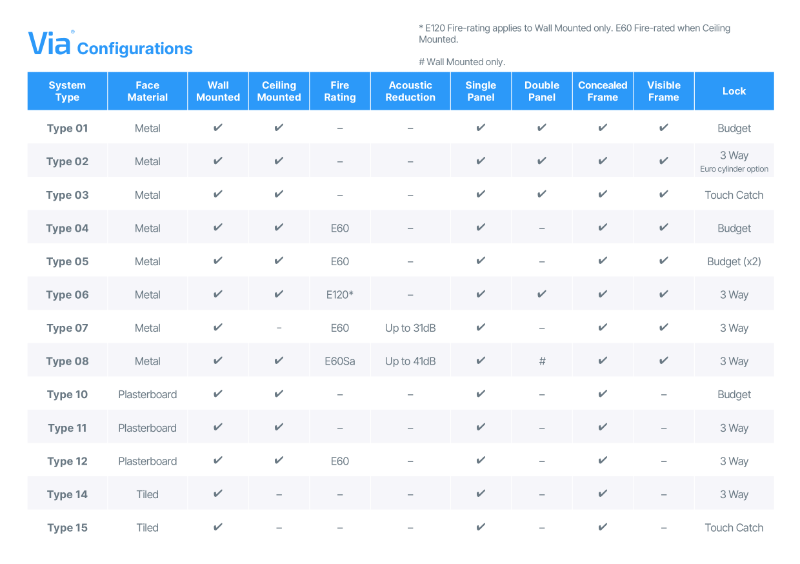Screen dimensions: 800x564
Task: Click the Concealed Frame checkmark for Type 15
Action: (603, 527)
